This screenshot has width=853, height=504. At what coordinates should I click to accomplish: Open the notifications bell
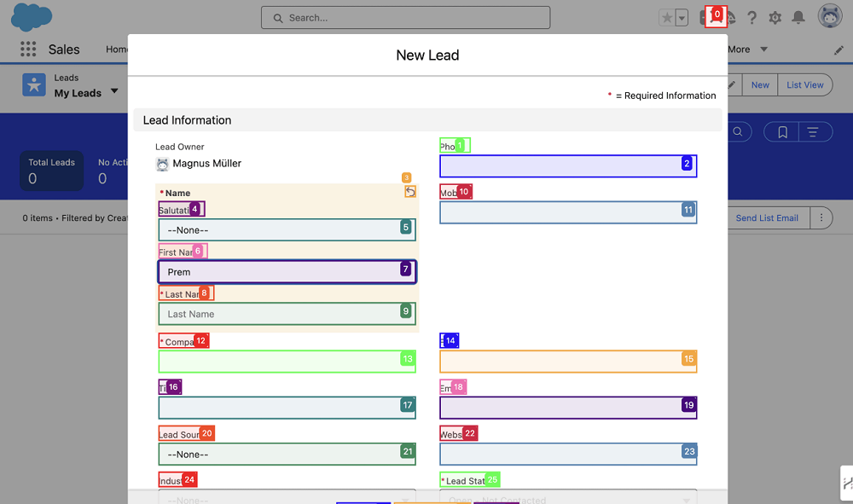[798, 18]
